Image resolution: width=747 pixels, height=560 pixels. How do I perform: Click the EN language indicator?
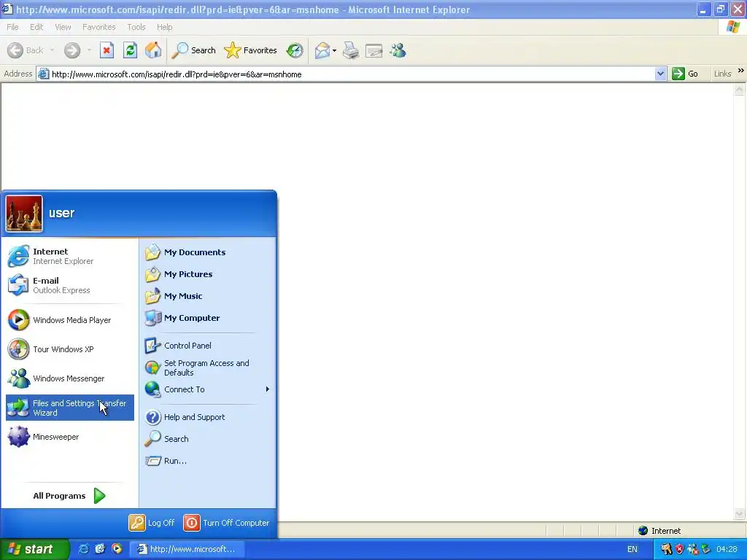(632, 549)
